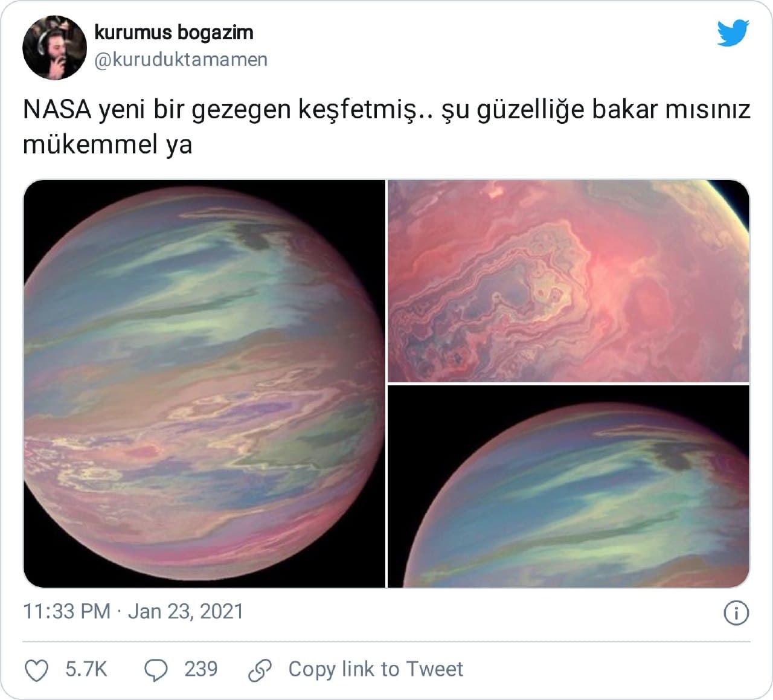This screenshot has height=700, width=773.
Task: Like the tweet with heart icon
Action: tap(36, 670)
